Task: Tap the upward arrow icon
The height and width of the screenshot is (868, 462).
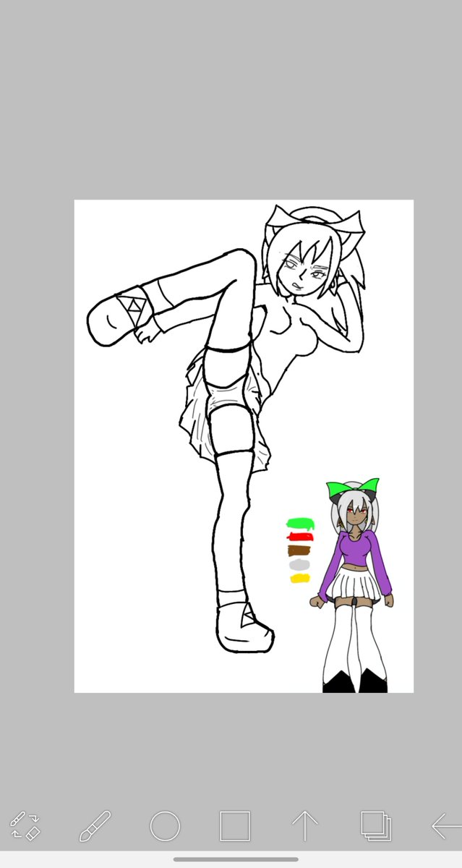Action: tap(304, 826)
